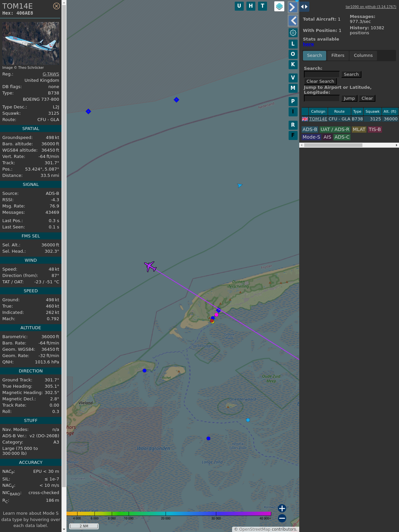Image resolution: width=399 pixels, height=532 pixels.
Task: Click the zoom in plus button
Action: pos(282,508)
